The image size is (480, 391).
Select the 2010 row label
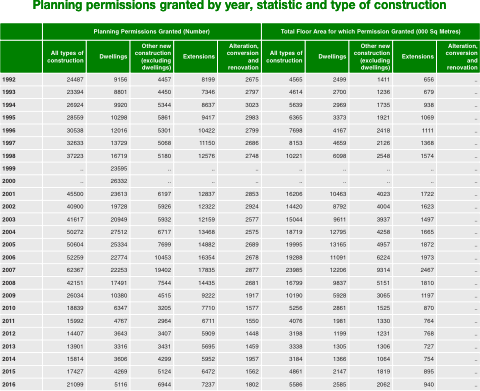pos(9,308)
